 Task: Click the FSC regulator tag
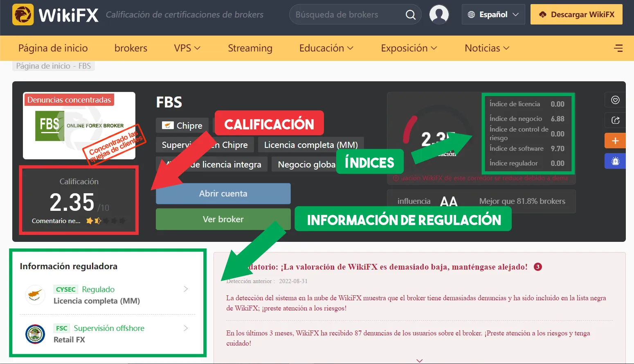click(x=62, y=328)
